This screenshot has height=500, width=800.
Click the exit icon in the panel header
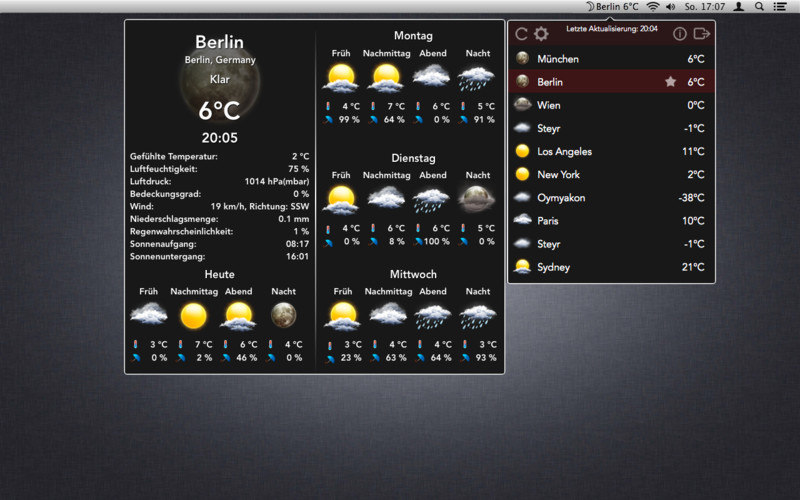[x=702, y=34]
